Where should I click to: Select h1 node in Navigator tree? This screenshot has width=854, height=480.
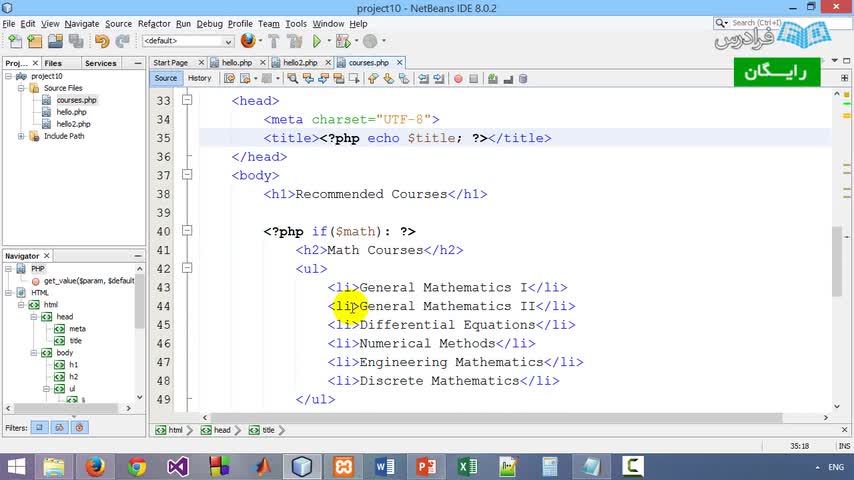click(74, 364)
